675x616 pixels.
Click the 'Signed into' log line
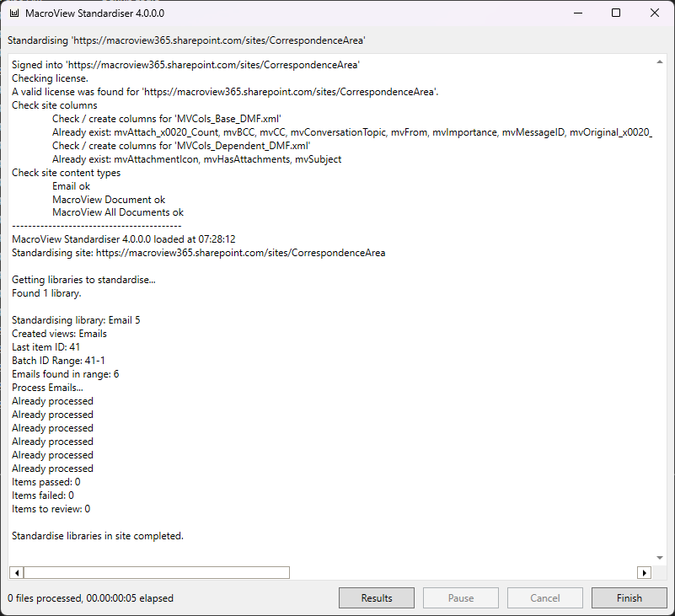185,65
